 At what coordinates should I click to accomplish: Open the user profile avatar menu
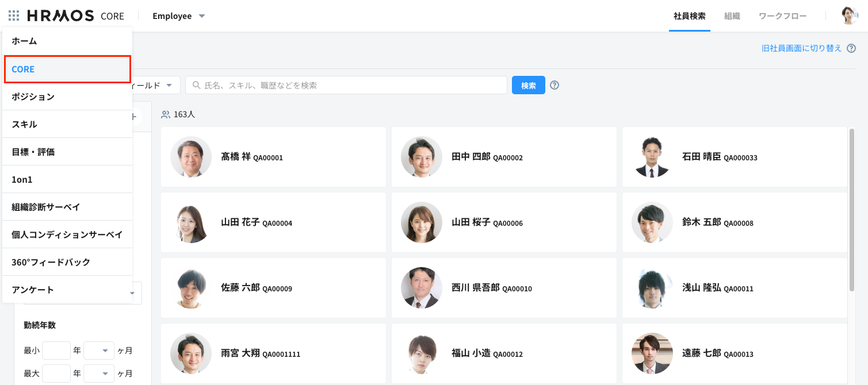849,16
